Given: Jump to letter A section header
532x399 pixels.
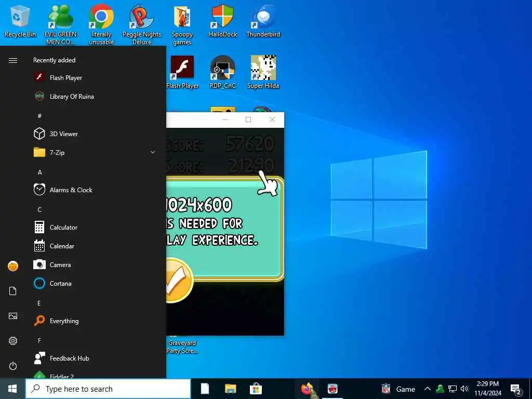Looking at the screenshot, I should point(39,172).
